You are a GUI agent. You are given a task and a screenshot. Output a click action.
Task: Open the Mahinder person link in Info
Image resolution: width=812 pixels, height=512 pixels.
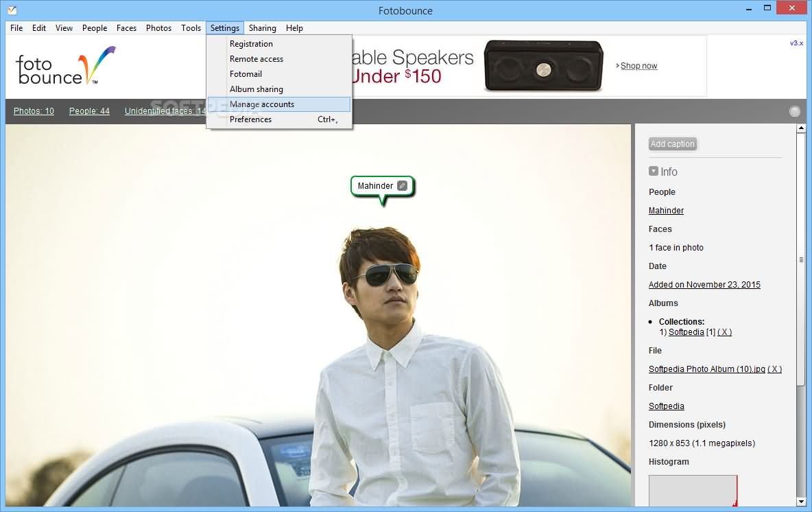click(x=666, y=211)
